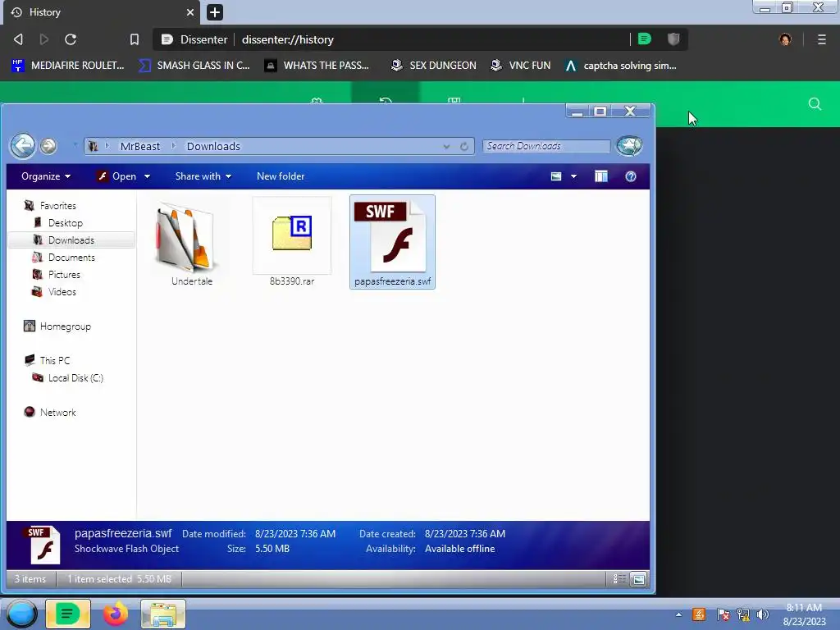Click the network icon in system tray
Image resolution: width=840 pixels, height=630 pixels.
point(743,614)
